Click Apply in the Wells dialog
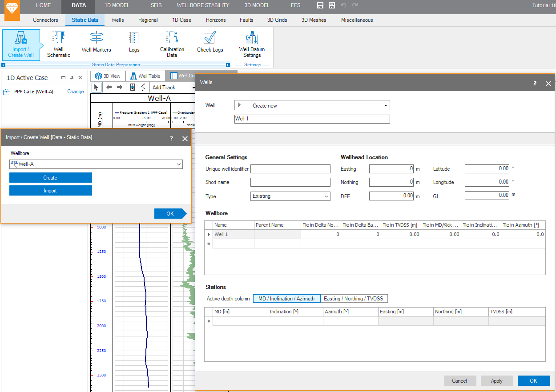The image size is (556, 392). (496, 381)
